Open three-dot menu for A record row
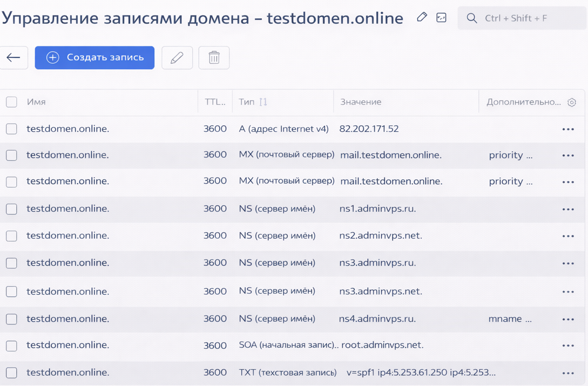The height and width of the screenshot is (386, 588). (x=568, y=130)
